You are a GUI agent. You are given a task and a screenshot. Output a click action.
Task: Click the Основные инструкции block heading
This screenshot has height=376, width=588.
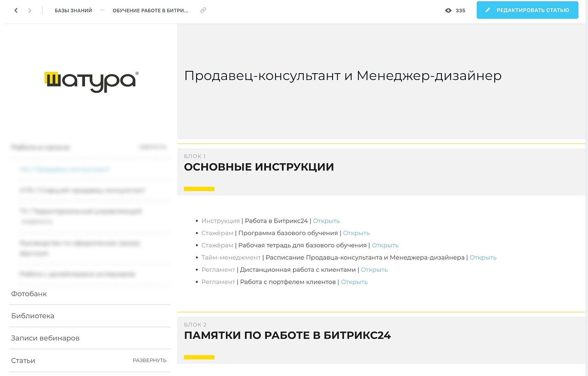(259, 167)
